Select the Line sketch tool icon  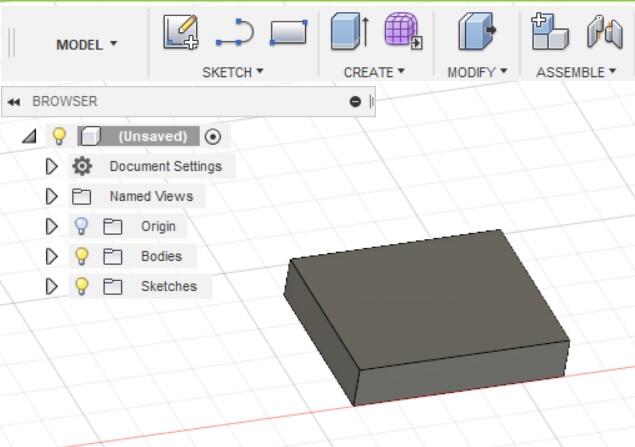click(x=235, y=32)
